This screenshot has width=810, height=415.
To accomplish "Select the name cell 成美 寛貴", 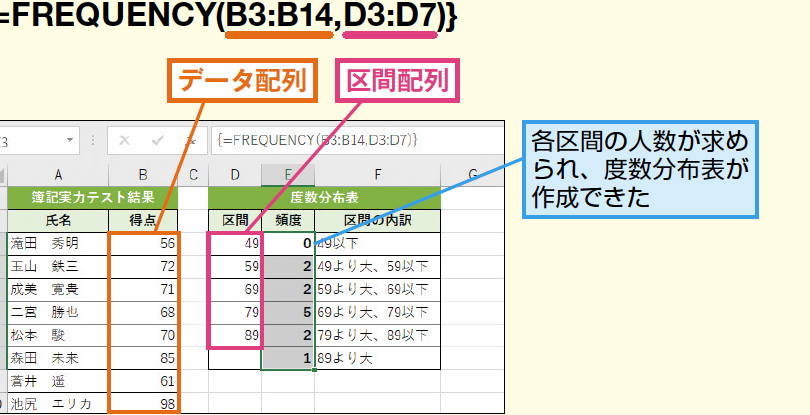I will 58,289.
